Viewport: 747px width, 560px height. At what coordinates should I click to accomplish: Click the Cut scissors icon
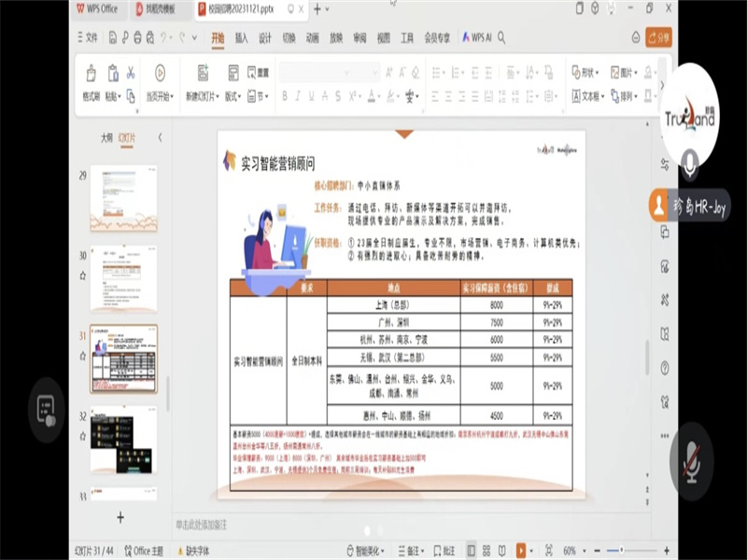coord(131,73)
